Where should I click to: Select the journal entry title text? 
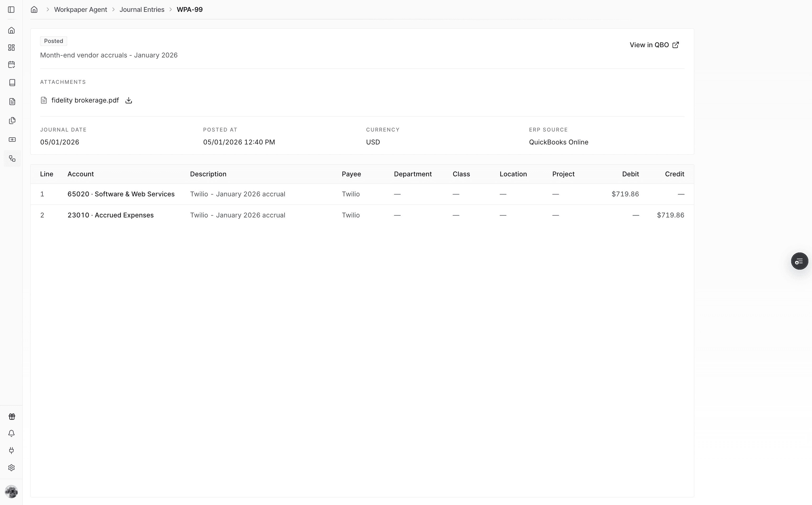(109, 55)
